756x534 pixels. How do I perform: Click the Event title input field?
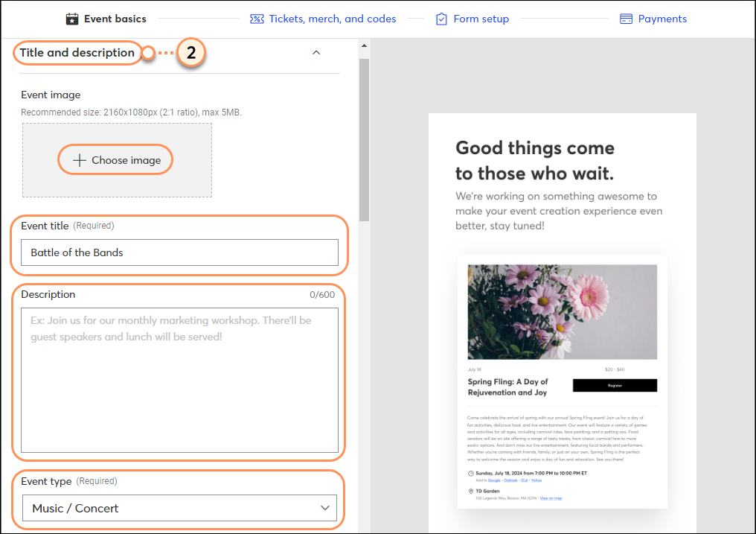(x=179, y=252)
